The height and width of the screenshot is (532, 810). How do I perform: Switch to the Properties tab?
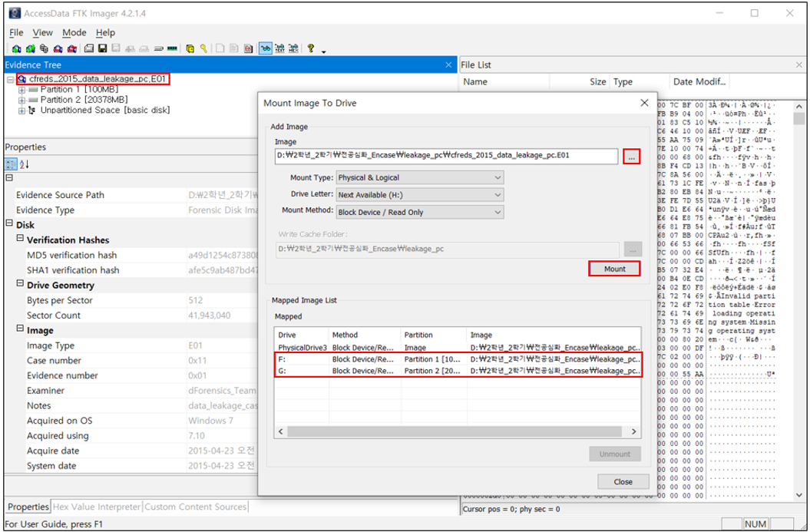(28, 507)
